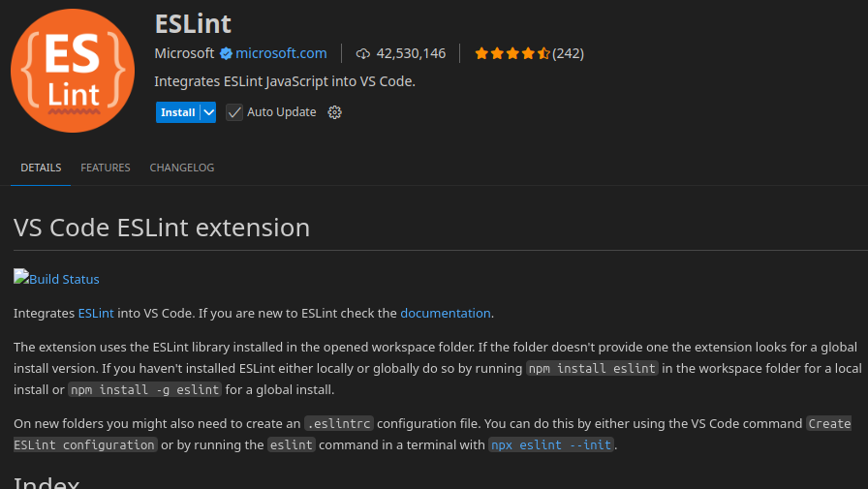View the Changelog tab
The height and width of the screenshot is (489, 868).
pos(182,168)
